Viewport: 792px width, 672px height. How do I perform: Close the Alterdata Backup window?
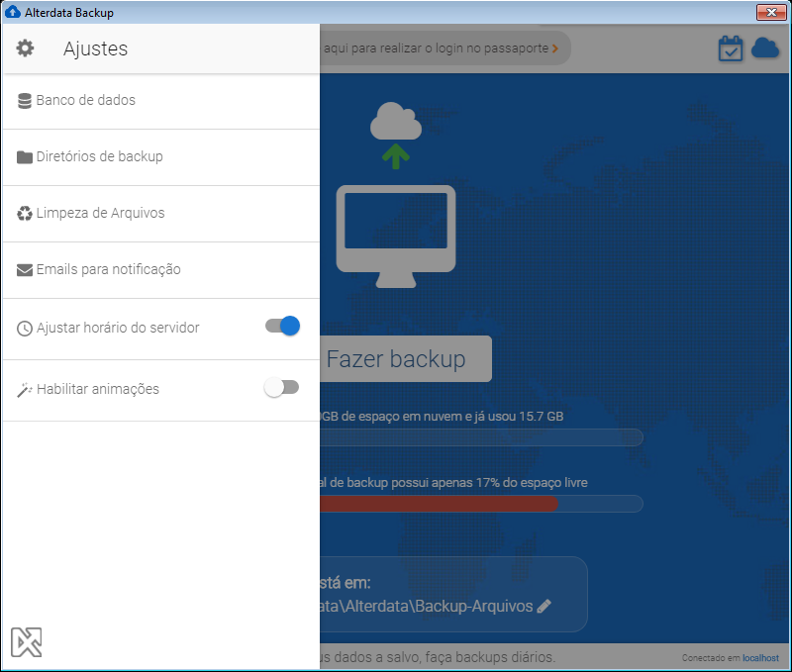771,12
